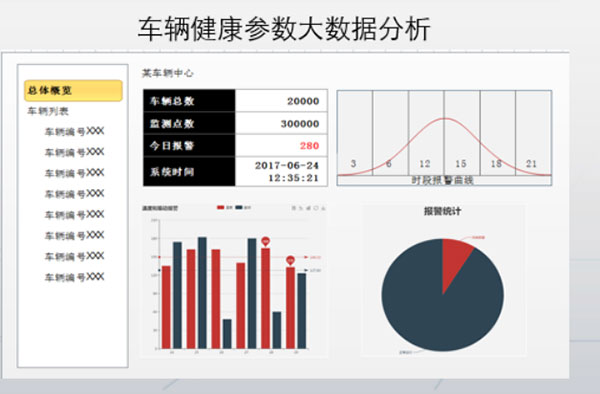Click the 15 hour marker on alarm curve
Image resolution: width=600 pixels, height=394 pixels.
coord(461,164)
